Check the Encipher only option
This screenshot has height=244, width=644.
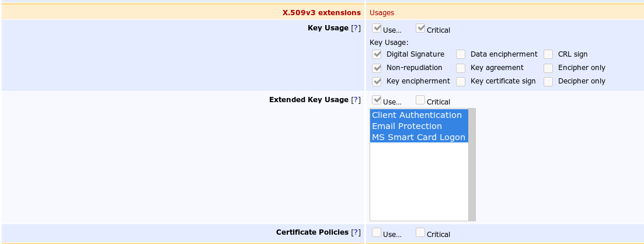coord(548,68)
